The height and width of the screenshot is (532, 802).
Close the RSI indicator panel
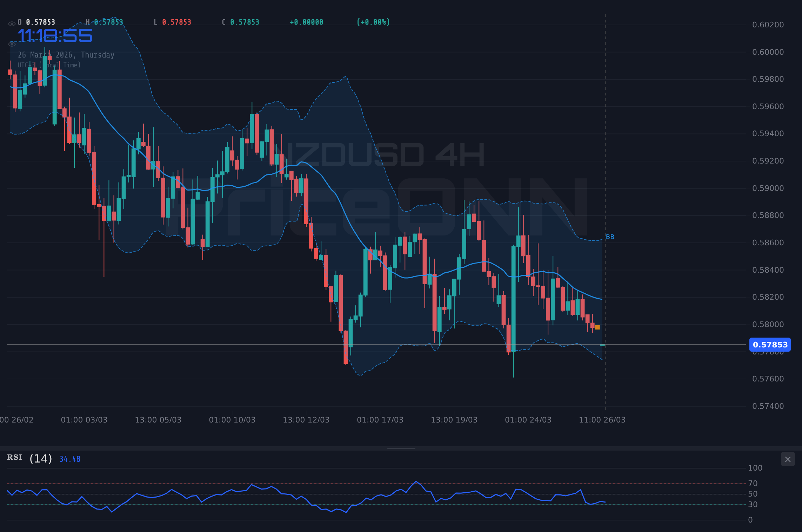click(x=788, y=459)
